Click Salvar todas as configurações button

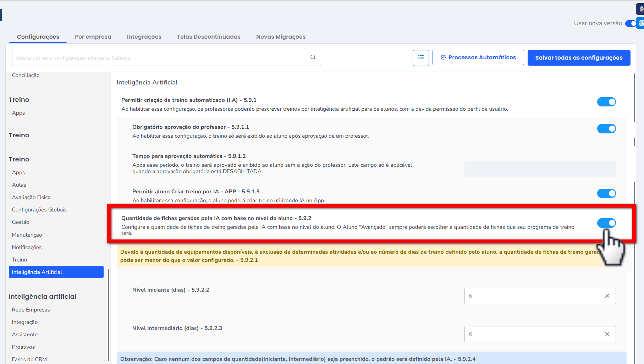tap(579, 58)
